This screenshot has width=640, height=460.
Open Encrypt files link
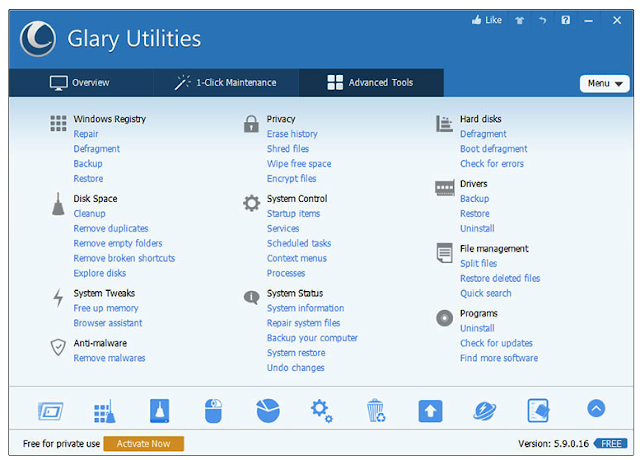click(x=291, y=179)
